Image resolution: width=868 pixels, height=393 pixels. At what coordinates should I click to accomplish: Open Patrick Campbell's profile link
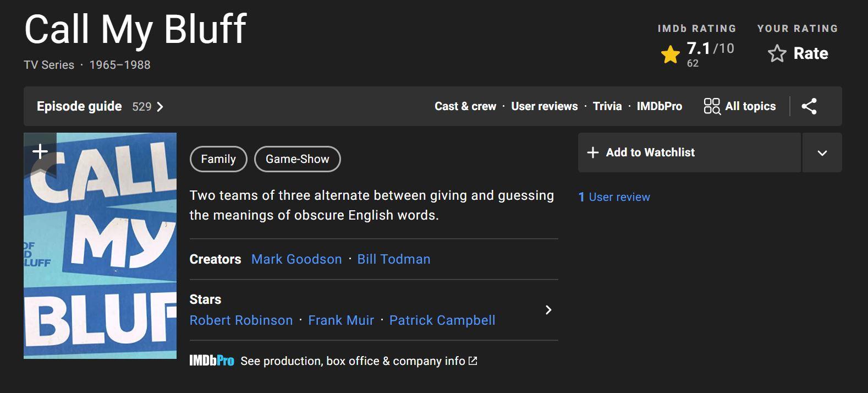(442, 320)
